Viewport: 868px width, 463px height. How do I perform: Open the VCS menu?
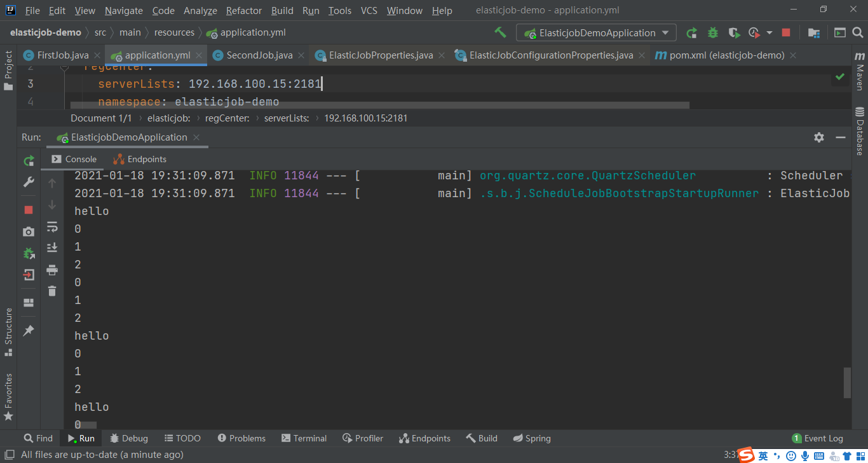pyautogui.click(x=369, y=10)
